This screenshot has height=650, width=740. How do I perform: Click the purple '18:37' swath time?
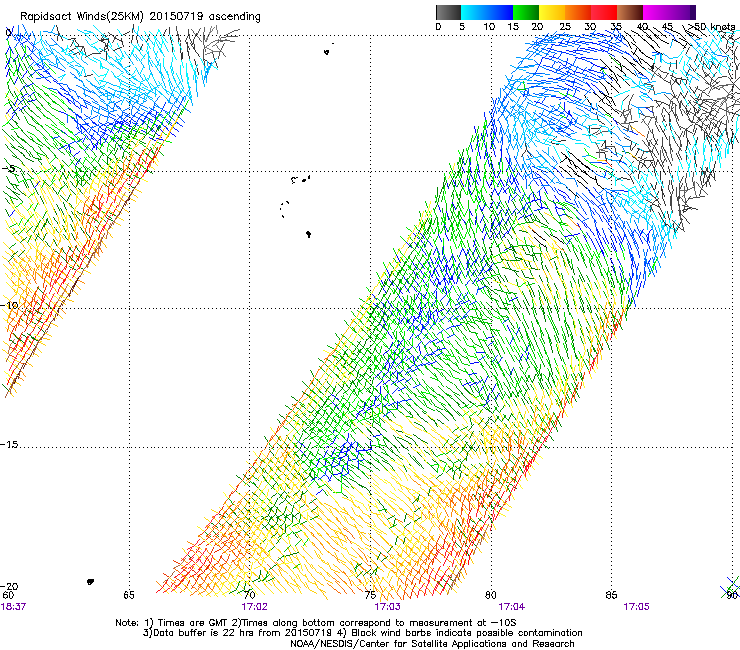[13, 607]
